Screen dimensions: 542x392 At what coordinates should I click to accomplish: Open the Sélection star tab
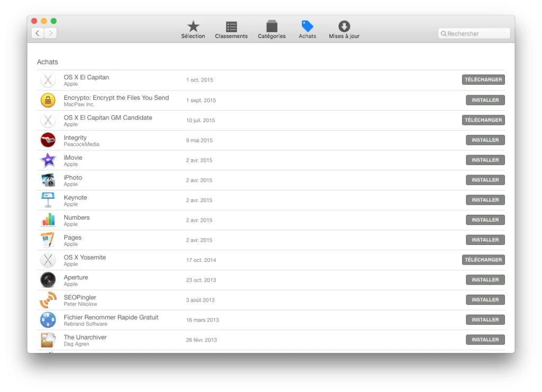[193, 30]
